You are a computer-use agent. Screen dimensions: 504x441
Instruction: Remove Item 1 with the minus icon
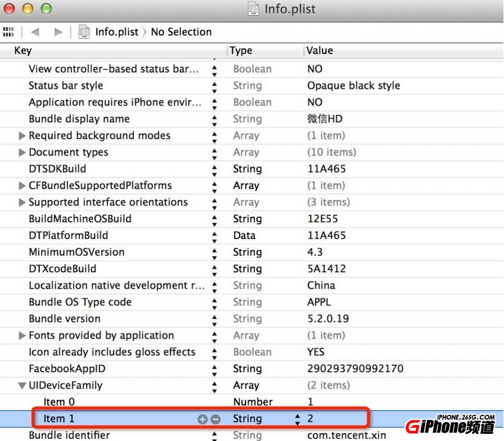pos(216,418)
